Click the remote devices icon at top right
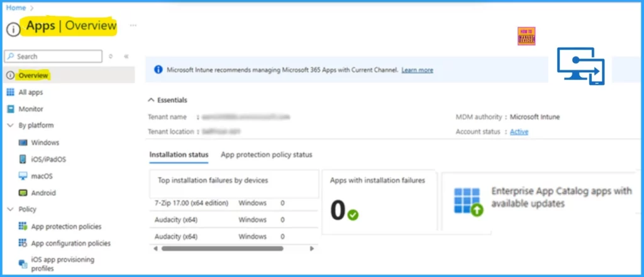 coord(580,66)
